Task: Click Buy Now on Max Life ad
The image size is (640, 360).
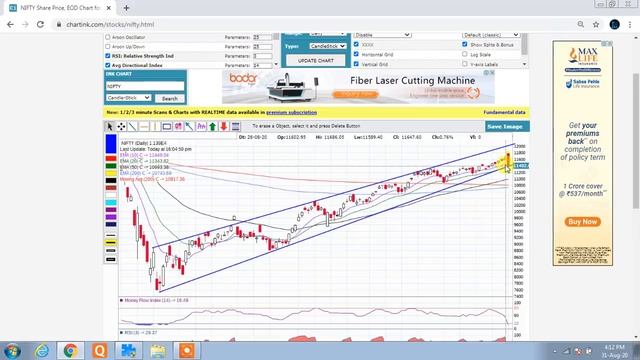Action: (582, 222)
